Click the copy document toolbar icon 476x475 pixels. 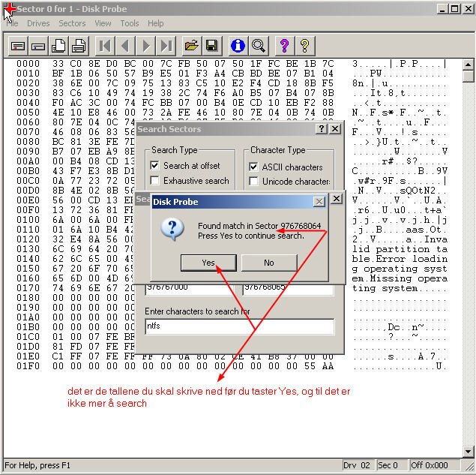tap(58, 46)
